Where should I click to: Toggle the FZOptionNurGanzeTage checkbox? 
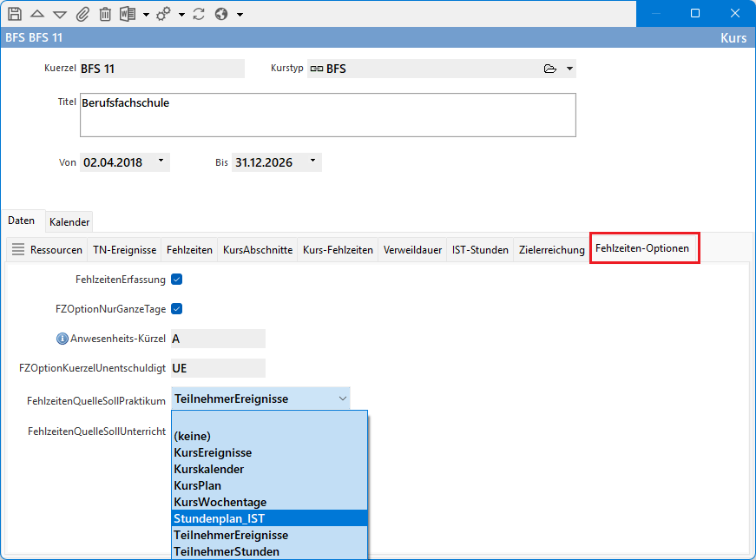pyautogui.click(x=176, y=309)
